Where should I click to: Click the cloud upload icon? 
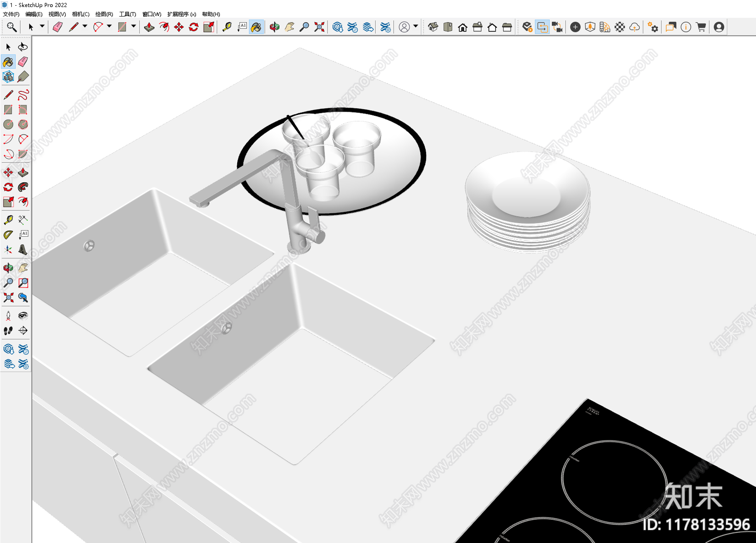click(635, 27)
